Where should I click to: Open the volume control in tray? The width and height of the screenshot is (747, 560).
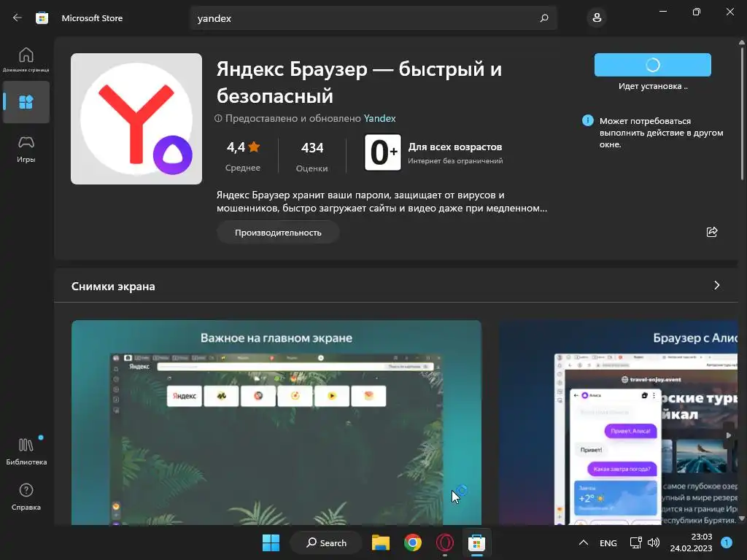coord(654,542)
